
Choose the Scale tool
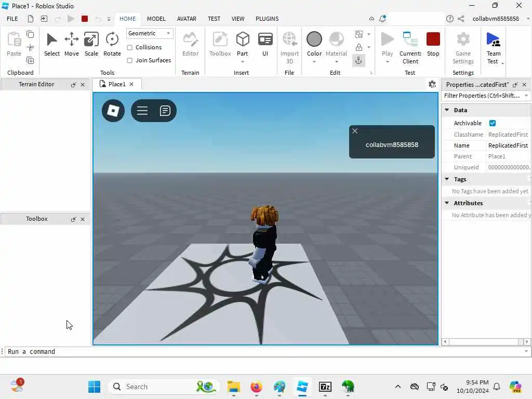coord(91,44)
